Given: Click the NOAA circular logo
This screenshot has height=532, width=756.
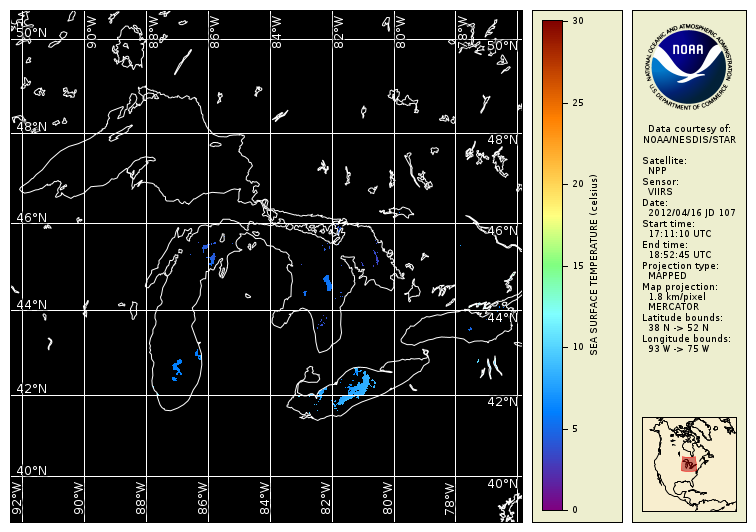Looking at the screenshot, I should (689, 67).
